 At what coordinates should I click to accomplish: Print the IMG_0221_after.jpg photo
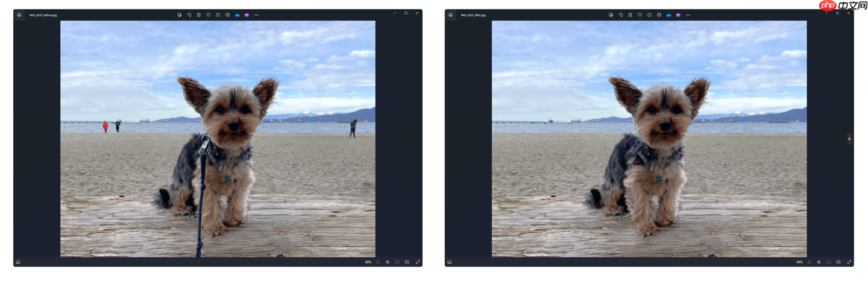(659, 15)
